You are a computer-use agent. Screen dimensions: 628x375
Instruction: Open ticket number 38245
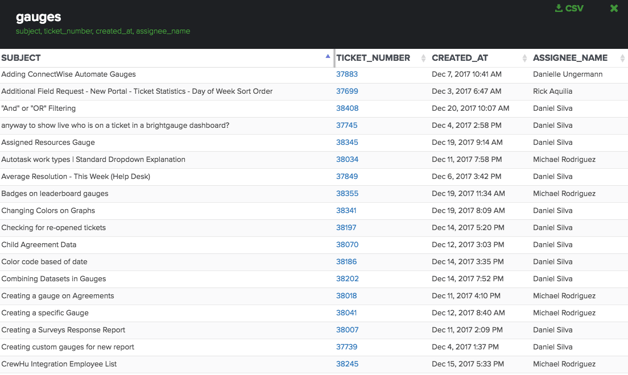tap(347, 364)
